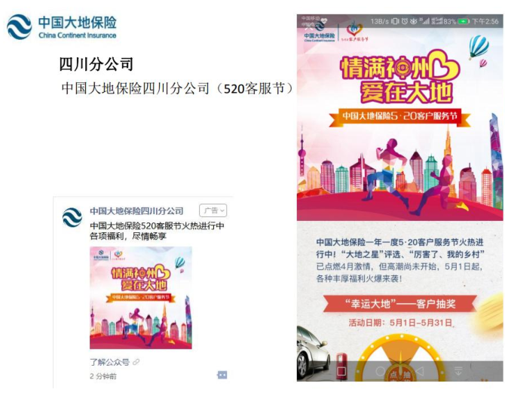Click the China Continent Insurance header logo
The height and width of the screenshot is (420, 505).
tap(62, 27)
